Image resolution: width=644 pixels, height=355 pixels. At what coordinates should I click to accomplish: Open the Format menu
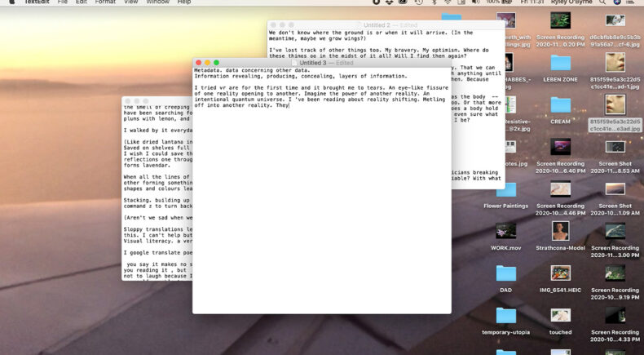[x=105, y=2]
